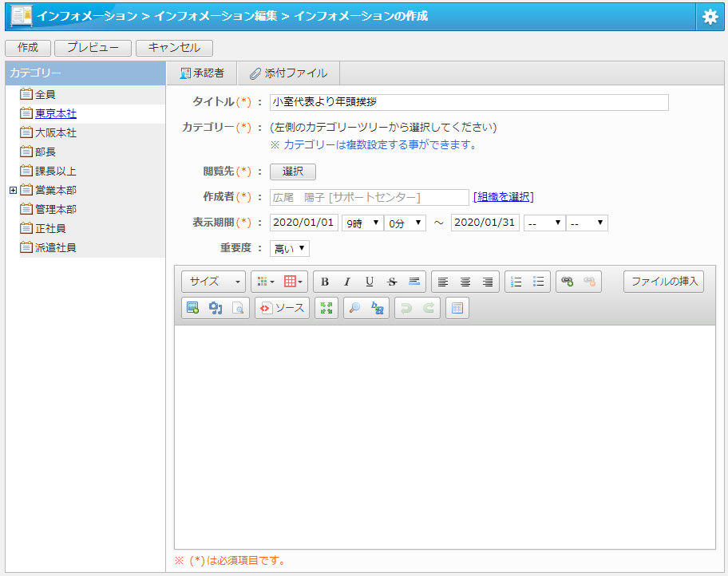Viewport: 728px width, 576px height.
Task: Click the プレビュー button
Action: 93,48
